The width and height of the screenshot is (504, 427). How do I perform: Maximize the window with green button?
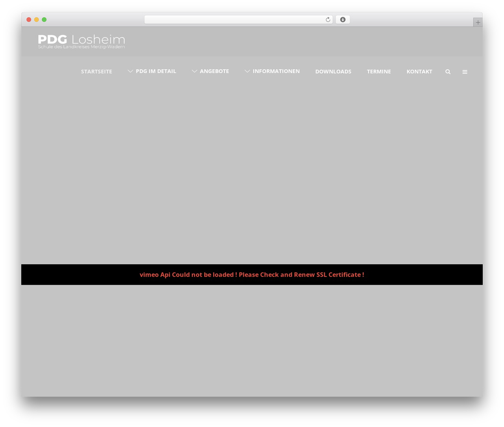(x=44, y=20)
